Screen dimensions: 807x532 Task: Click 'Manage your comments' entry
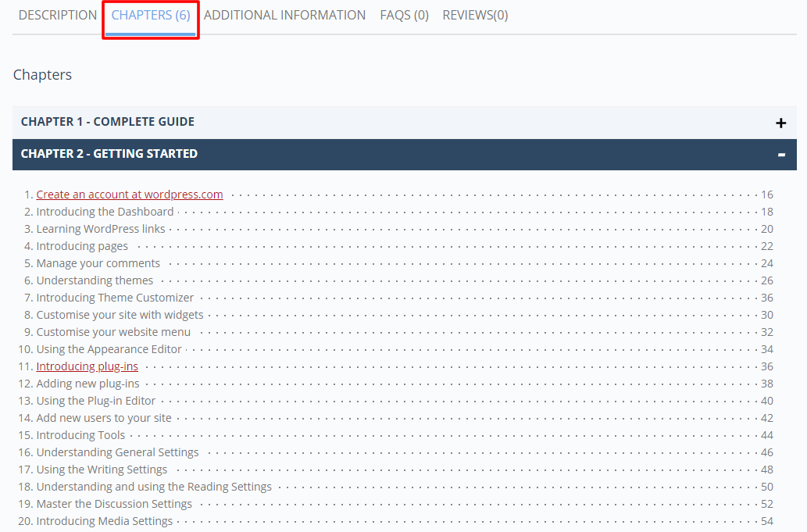tap(98, 263)
